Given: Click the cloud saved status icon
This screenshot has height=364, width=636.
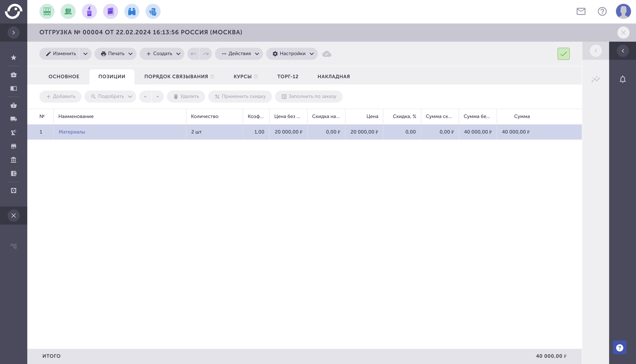Looking at the screenshot, I should [x=327, y=54].
